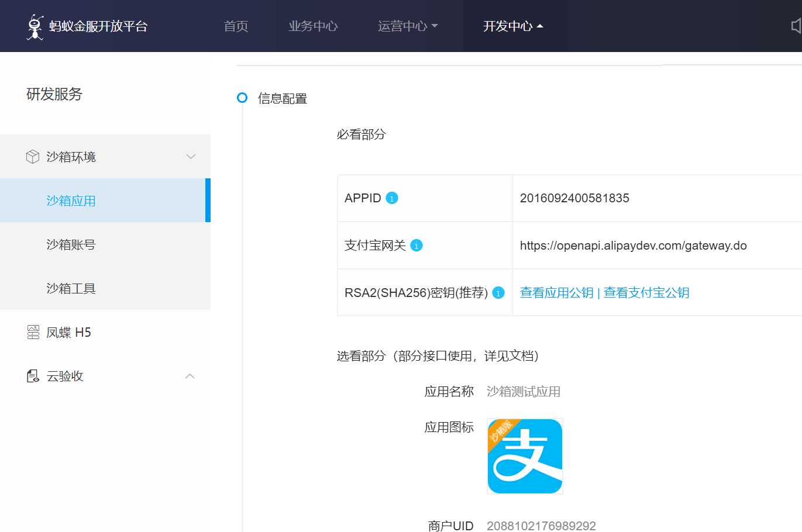Click the 云验收 document icon
Screen dimensions: 802x532
click(33, 376)
